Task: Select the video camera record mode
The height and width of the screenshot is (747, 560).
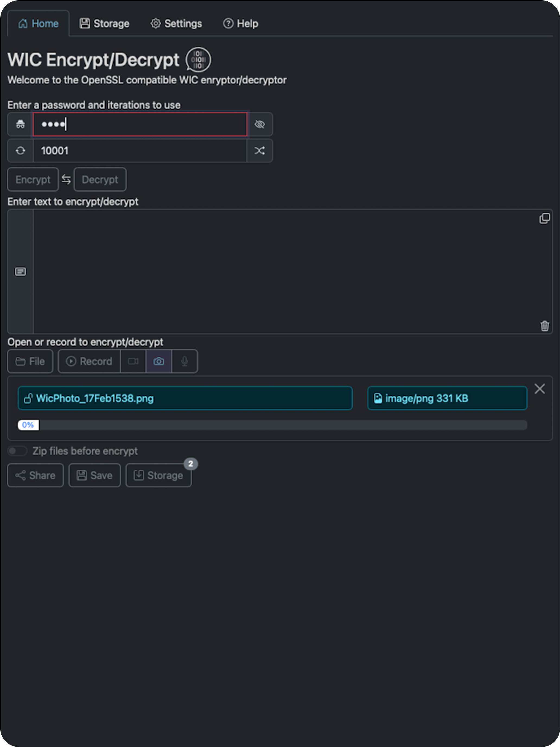Action: 133,361
